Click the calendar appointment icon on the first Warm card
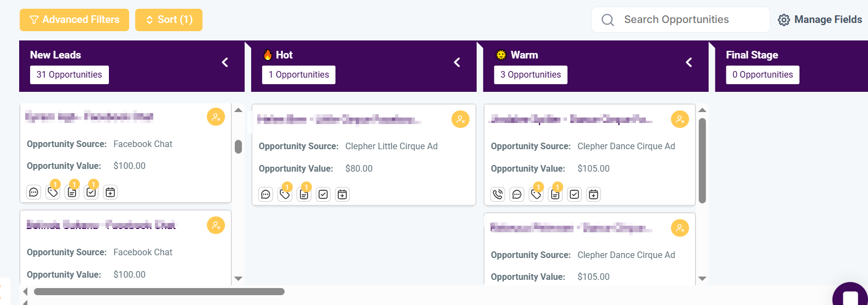The image size is (868, 305). click(x=593, y=195)
